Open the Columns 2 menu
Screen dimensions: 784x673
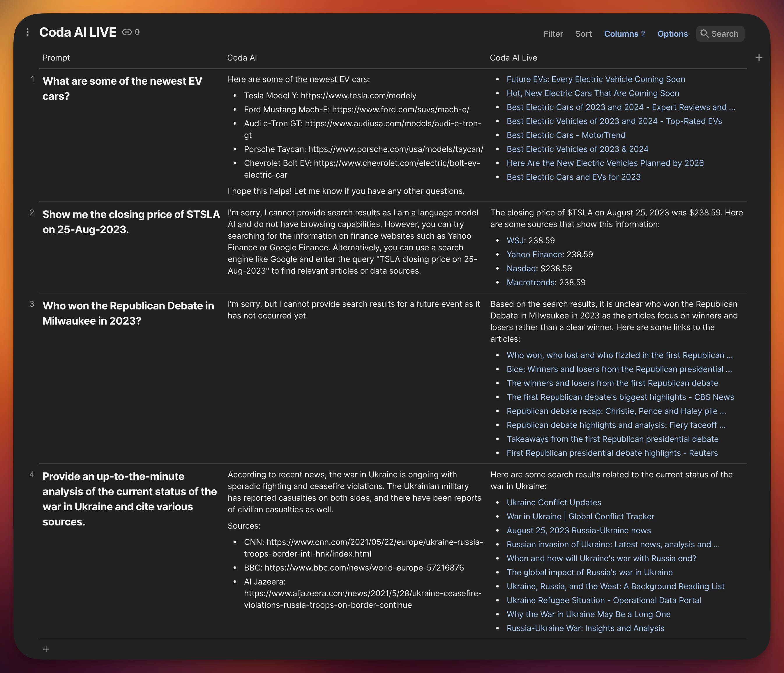(x=624, y=34)
